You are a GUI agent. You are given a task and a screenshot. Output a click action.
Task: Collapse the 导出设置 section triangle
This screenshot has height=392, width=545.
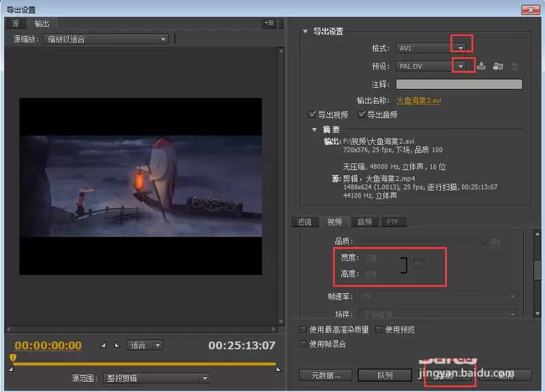pos(305,31)
